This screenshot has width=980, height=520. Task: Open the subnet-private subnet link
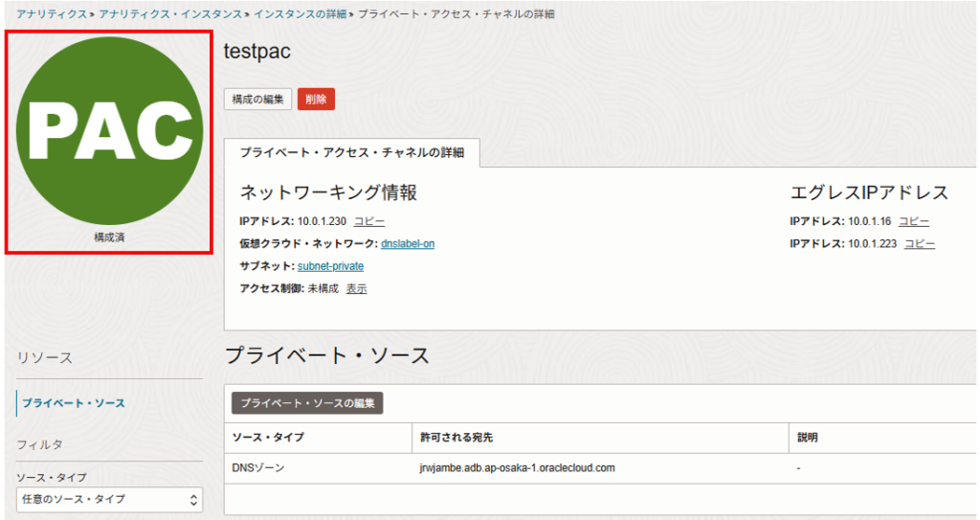point(330,266)
